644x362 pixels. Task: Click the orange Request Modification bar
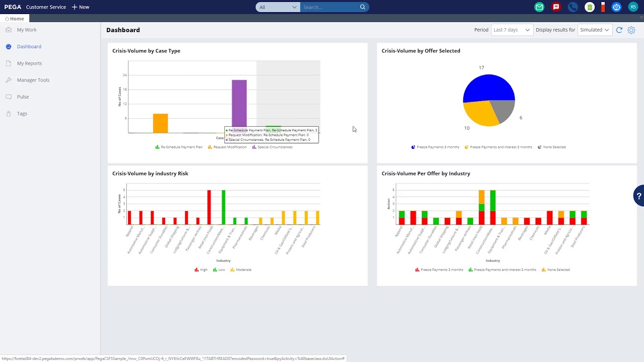click(x=160, y=123)
